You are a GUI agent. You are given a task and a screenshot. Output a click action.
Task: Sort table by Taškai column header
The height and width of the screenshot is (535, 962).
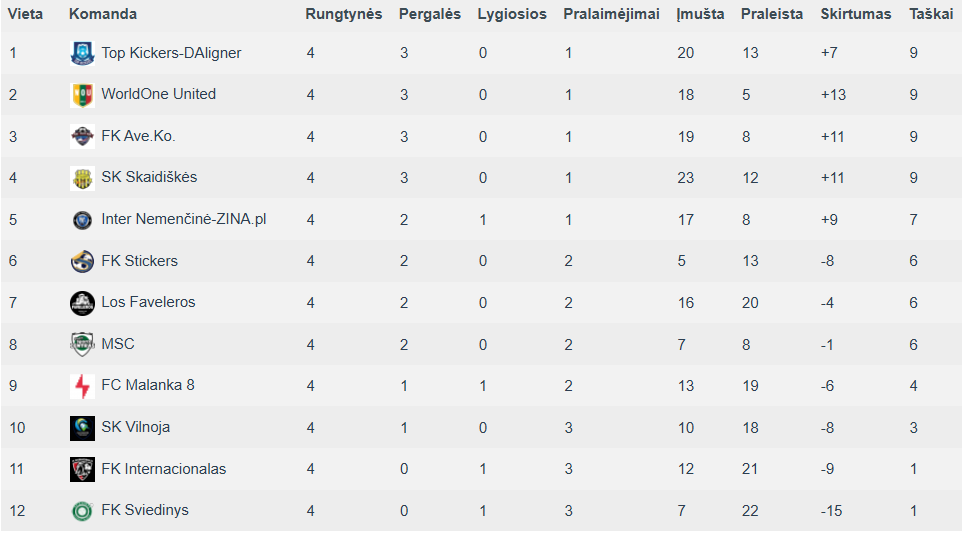coord(931,14)
